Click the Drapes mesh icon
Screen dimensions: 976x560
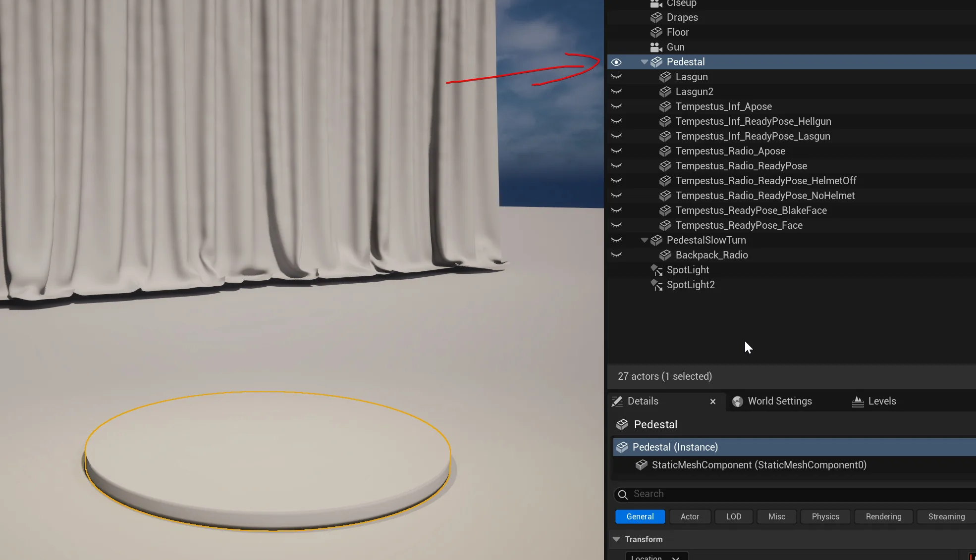[656, 17]
